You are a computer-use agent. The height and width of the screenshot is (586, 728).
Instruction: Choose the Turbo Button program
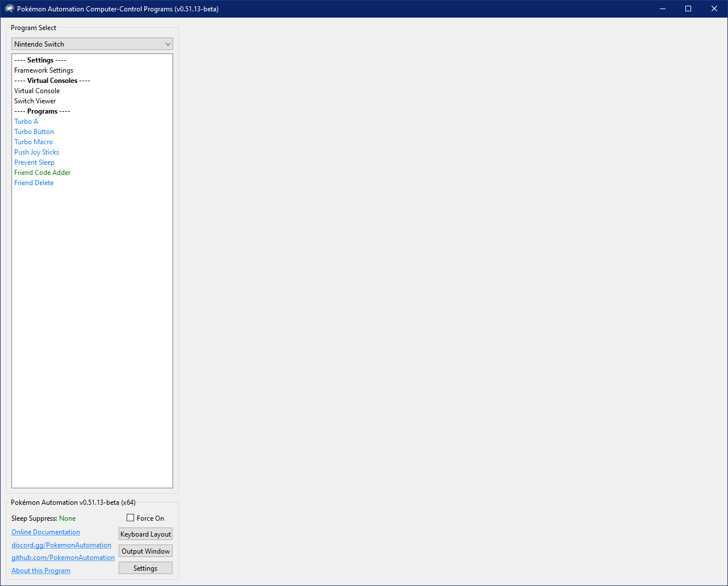34,132
